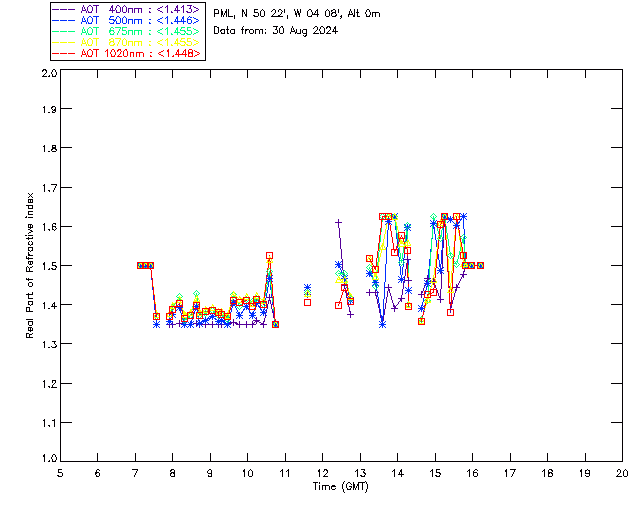640x512 pixels.
Task: Click the 9 hour x-axis tick label
Action: coord(210,473)
